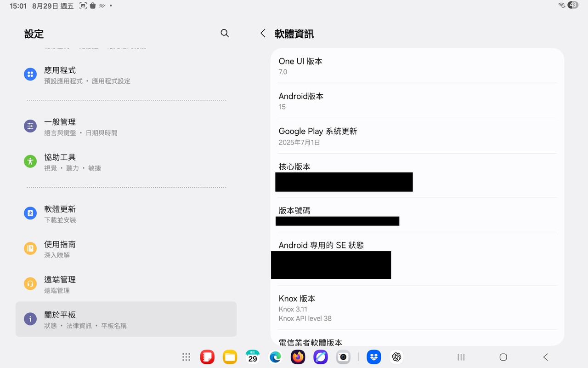This screenshot has width=588, height=368.
Task: Tap the 設定 heading text
Action: [x=34, y=34]
